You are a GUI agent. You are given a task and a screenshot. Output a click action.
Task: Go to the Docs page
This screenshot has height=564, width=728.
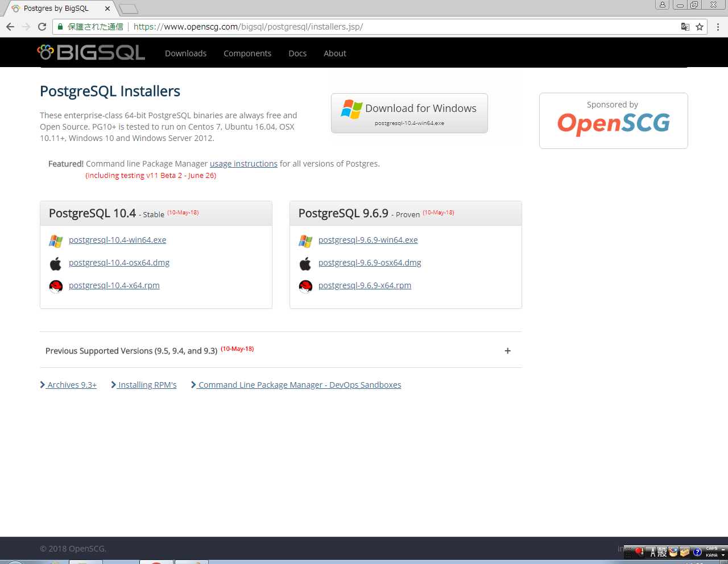click(x=297, y=53)
